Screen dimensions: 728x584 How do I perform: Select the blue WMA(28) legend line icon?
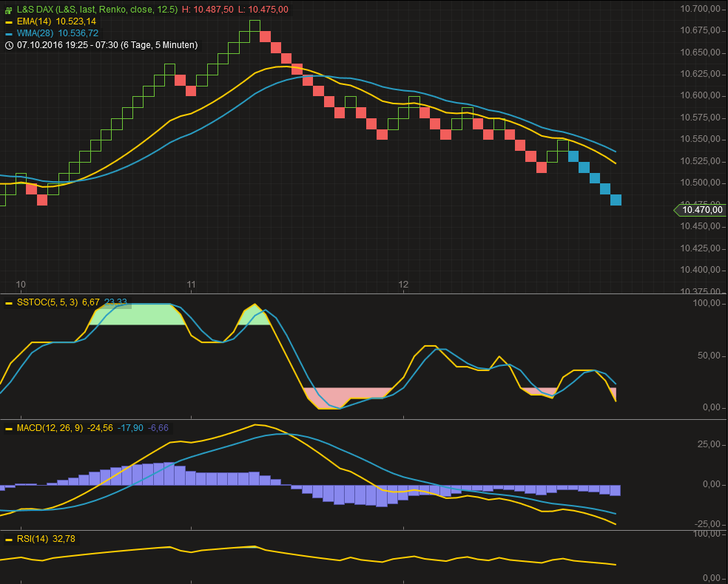click(x=9, y=33)
